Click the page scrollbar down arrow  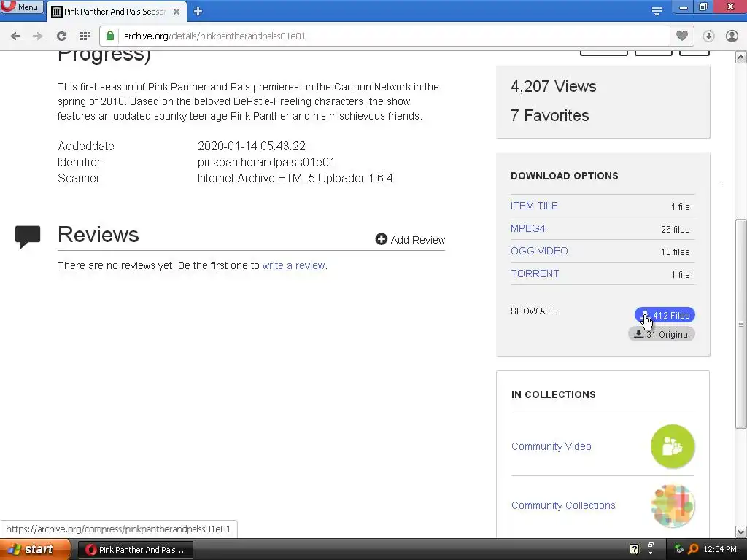(741, 532)
